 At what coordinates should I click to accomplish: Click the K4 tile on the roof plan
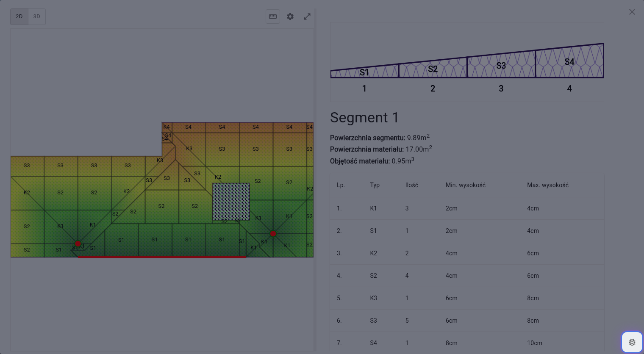[x=167, y=127]
